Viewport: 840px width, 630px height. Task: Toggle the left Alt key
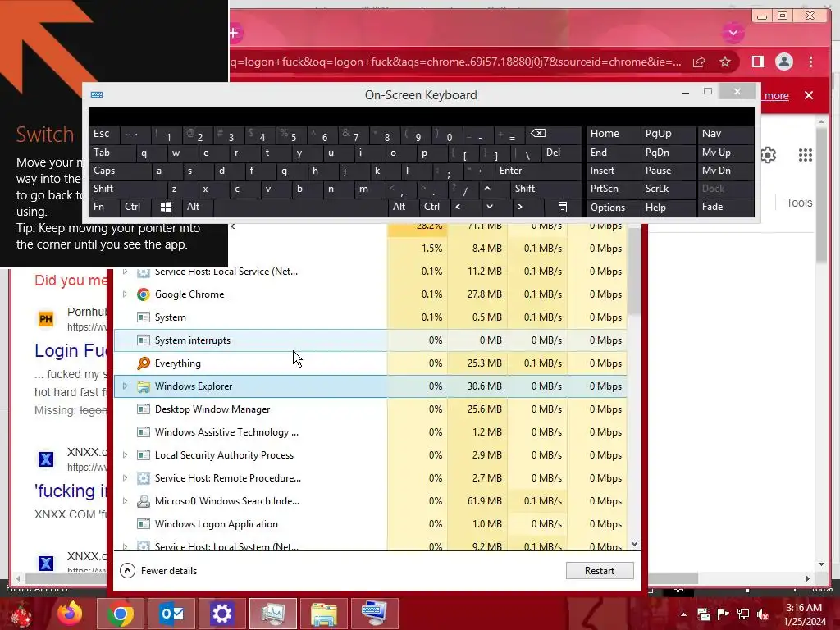coord(193,207)
